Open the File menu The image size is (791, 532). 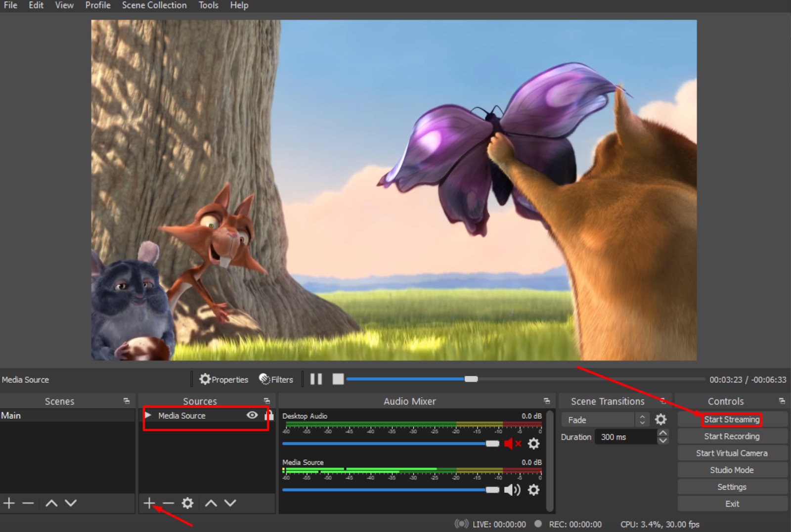pyautogui.click(x=10, y=5)
